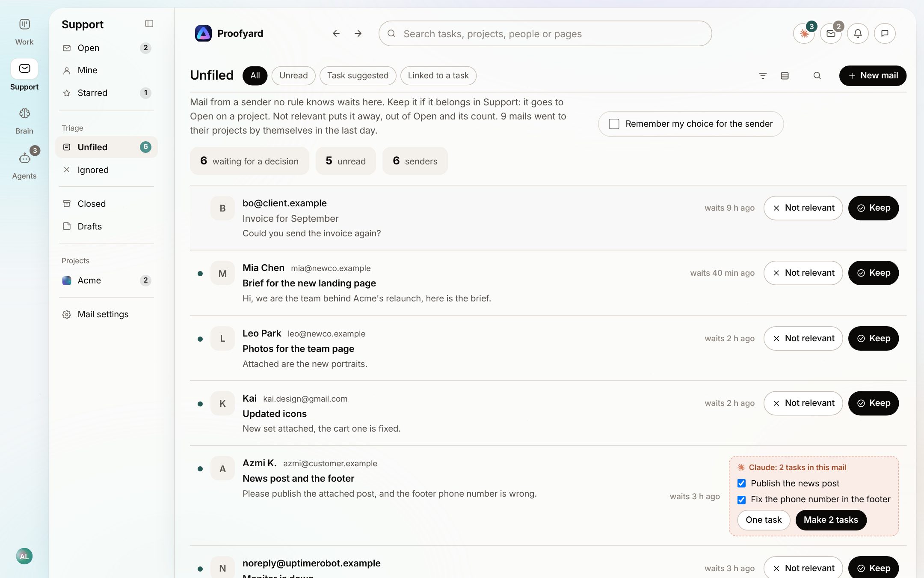Open the Work section in the rail
The height and width of the screenshot is (578, 924).
click(x=24, y=32)
